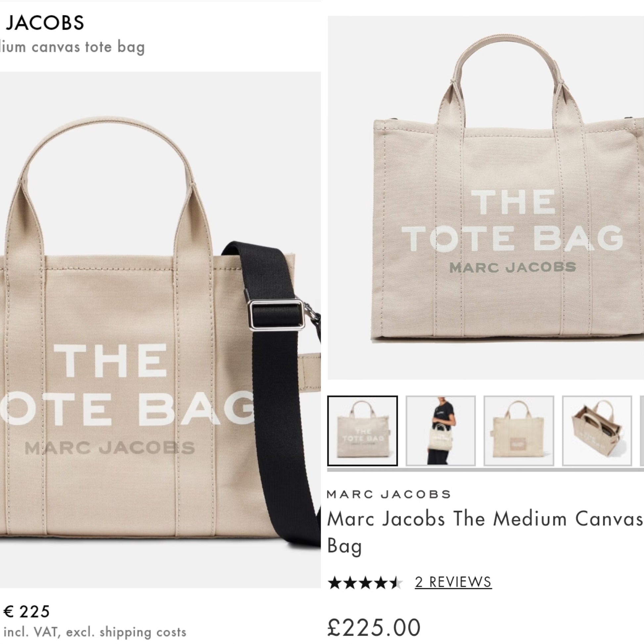Click the incl. VAT, excl. shipping costs text
Viewport: 644px width, 644px height.
tap(95, 632)
